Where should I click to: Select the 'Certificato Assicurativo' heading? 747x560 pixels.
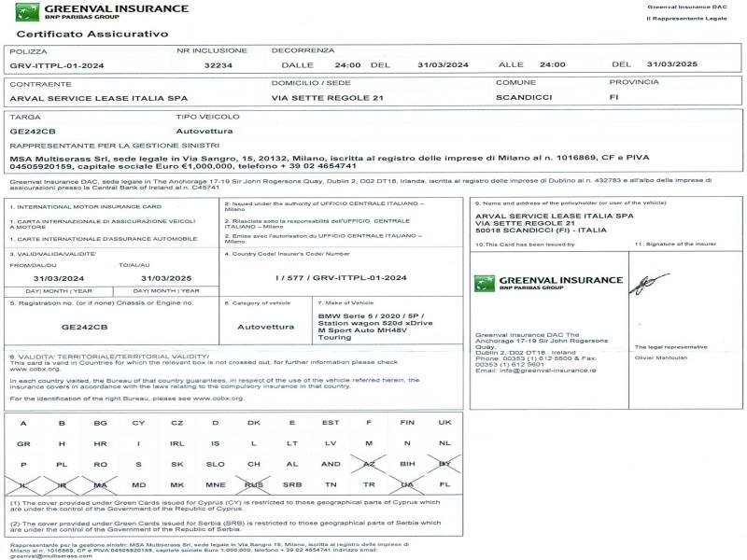92,34
